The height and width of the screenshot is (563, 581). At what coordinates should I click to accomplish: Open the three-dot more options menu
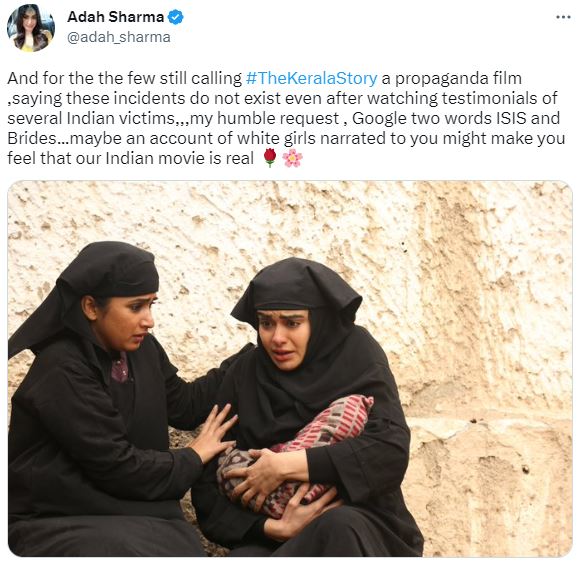(x=563, y=17)
